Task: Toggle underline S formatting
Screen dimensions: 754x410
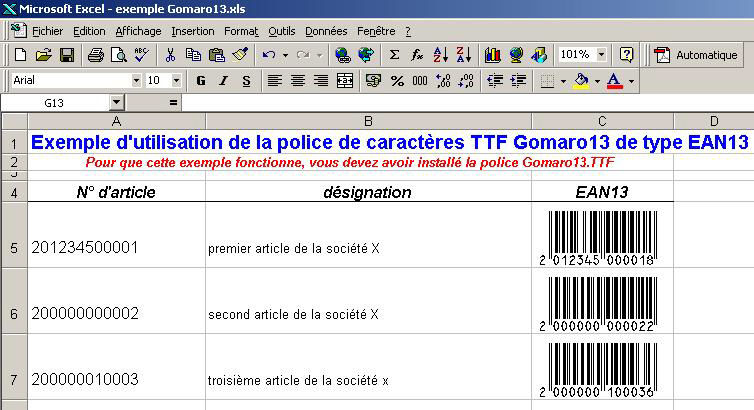Action: 246,80
